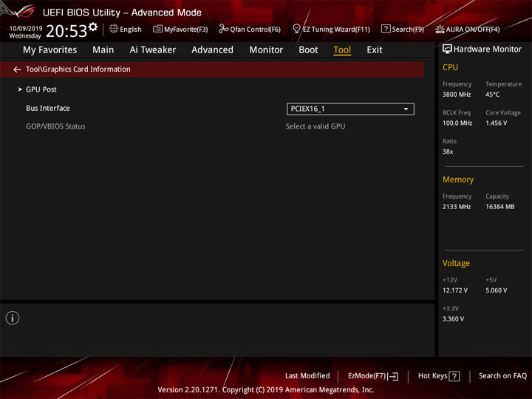Click the Version 2.20.1271 copyright text
Image resolution: width=532 pixels, height=399 pixels.
tap(266, 390)
